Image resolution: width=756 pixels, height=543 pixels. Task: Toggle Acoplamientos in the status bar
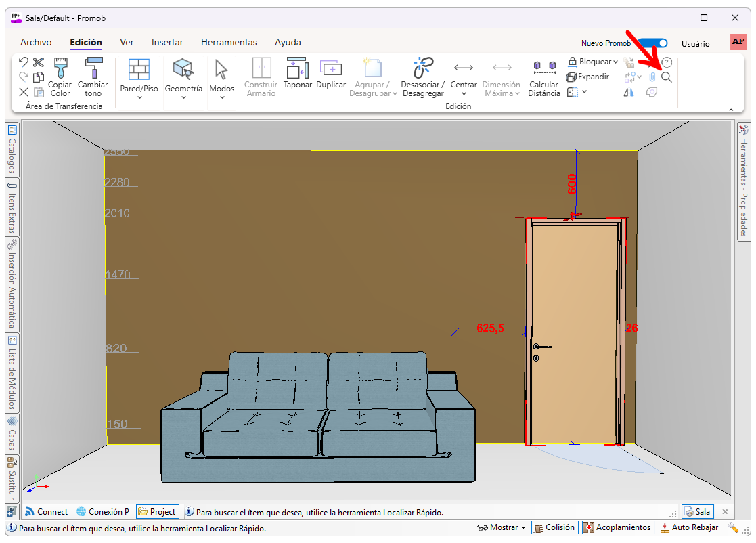click(617, 527)
